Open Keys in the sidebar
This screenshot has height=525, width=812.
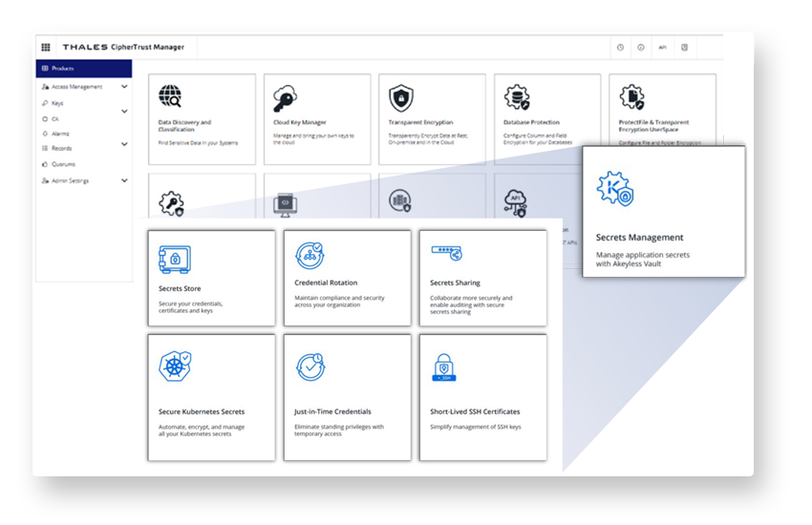pos(57,102)
